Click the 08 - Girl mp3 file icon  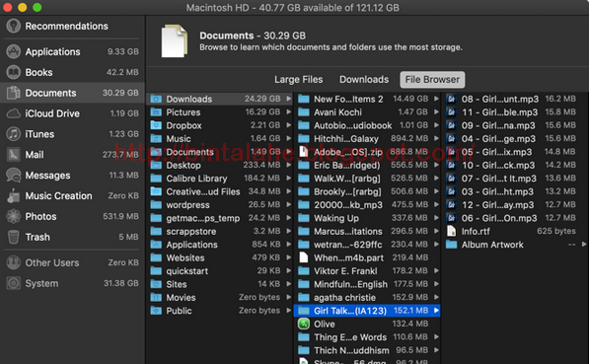pyautogui.click(x=451, y=99)
